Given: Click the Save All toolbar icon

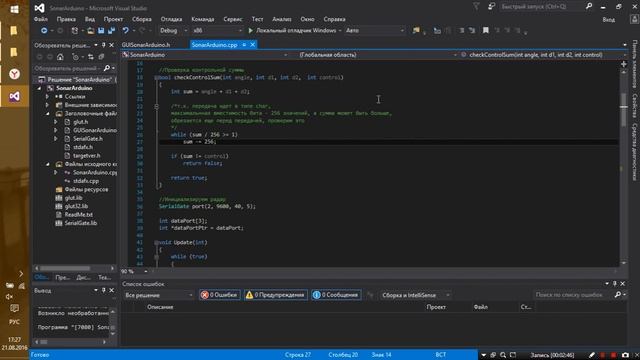Looking at the screenshot, I should [111, 31].
